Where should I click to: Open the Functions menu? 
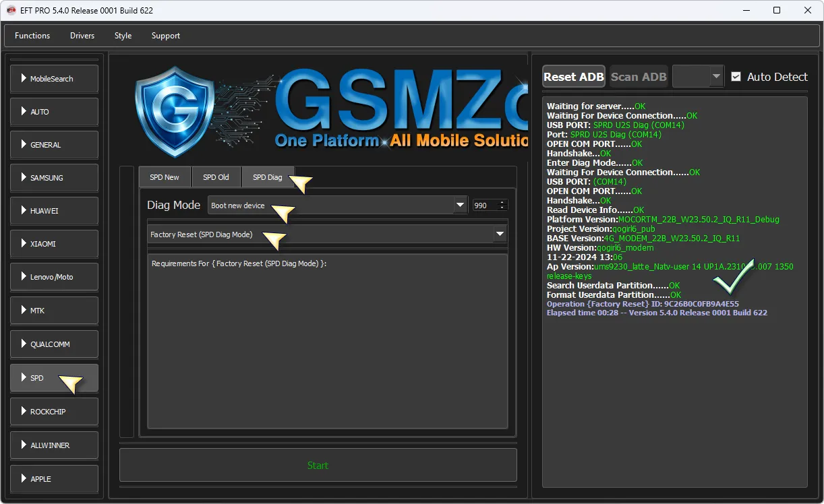32,36
